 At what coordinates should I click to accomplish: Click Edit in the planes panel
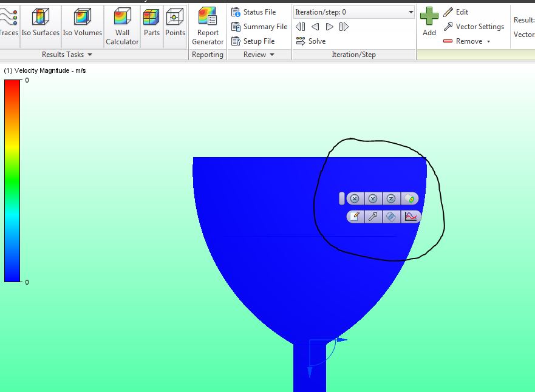(x=456, y=12)
